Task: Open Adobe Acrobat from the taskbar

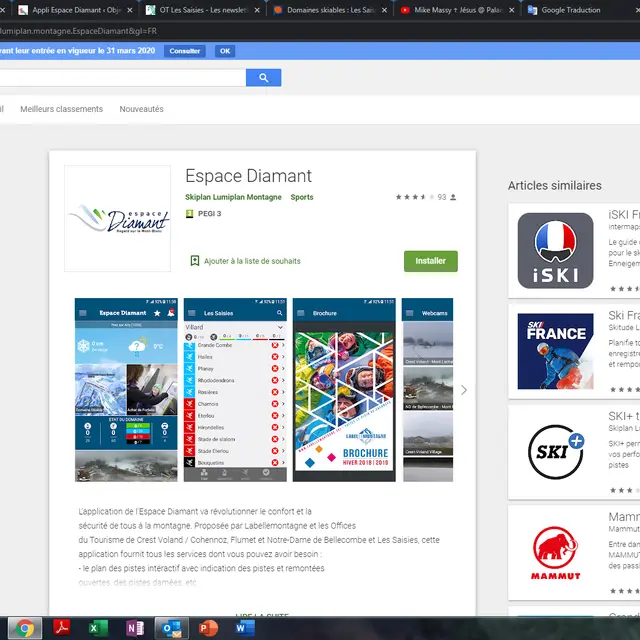Action: pyautogui.click(x=62, y=628)
